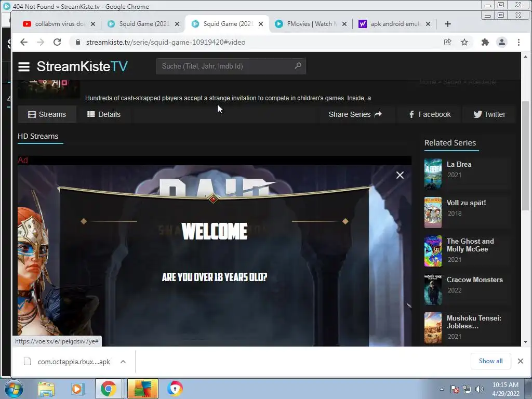View site security lock info
This screenshot has width=532, height=399.
[78, 42]
